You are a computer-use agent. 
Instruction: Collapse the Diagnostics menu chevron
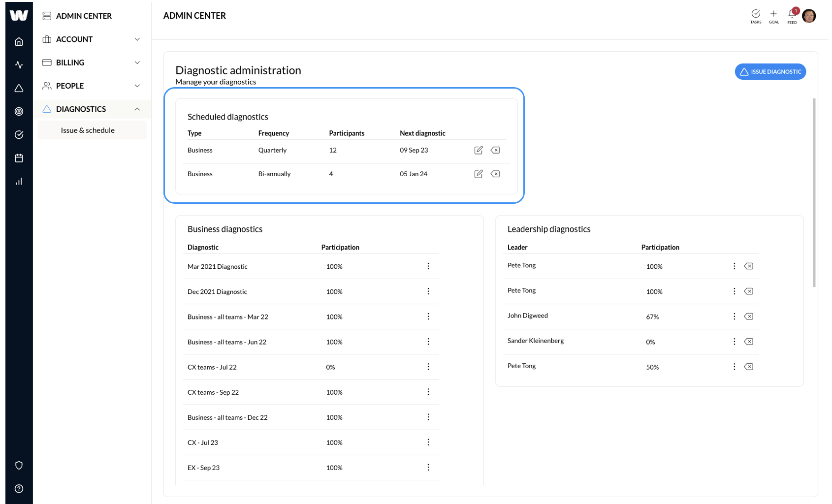[x=137, y=109]
